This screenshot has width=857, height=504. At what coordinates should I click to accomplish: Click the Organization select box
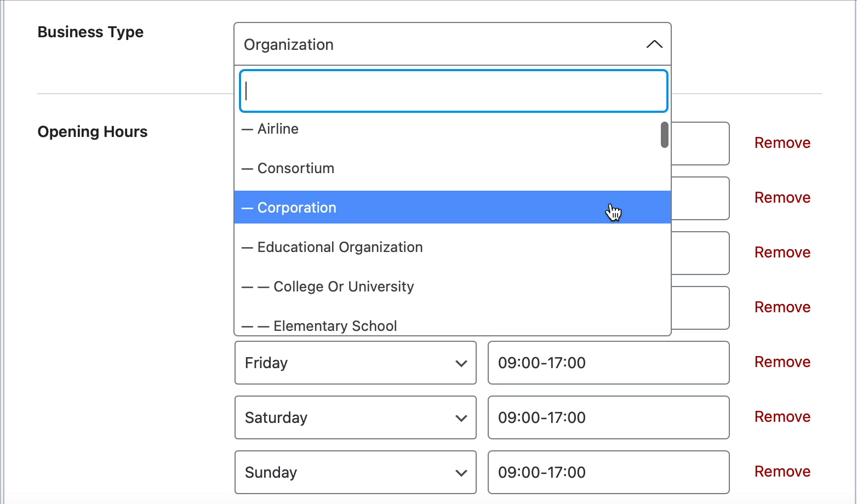(x=438, y=44)
